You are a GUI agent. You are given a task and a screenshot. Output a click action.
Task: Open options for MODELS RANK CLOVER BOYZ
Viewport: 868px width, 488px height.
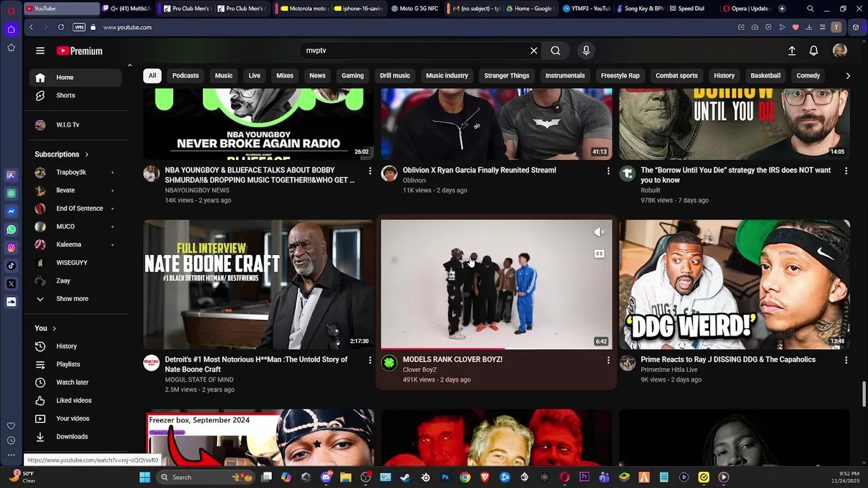tap(608, 360)
